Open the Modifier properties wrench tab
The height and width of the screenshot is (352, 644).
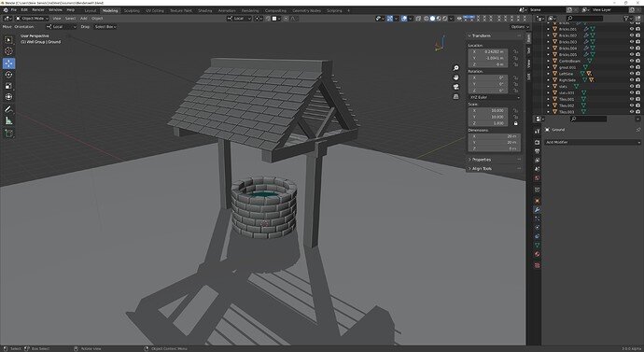pos(537,210)
